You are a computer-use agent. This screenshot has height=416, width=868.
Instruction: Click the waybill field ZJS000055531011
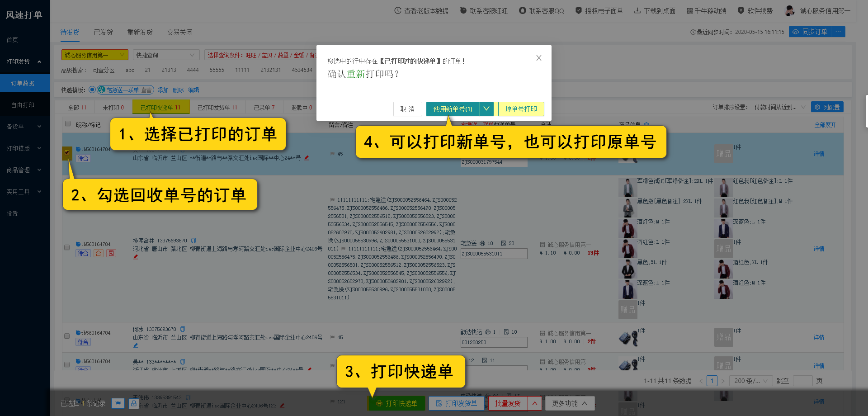tap(494, 254)
